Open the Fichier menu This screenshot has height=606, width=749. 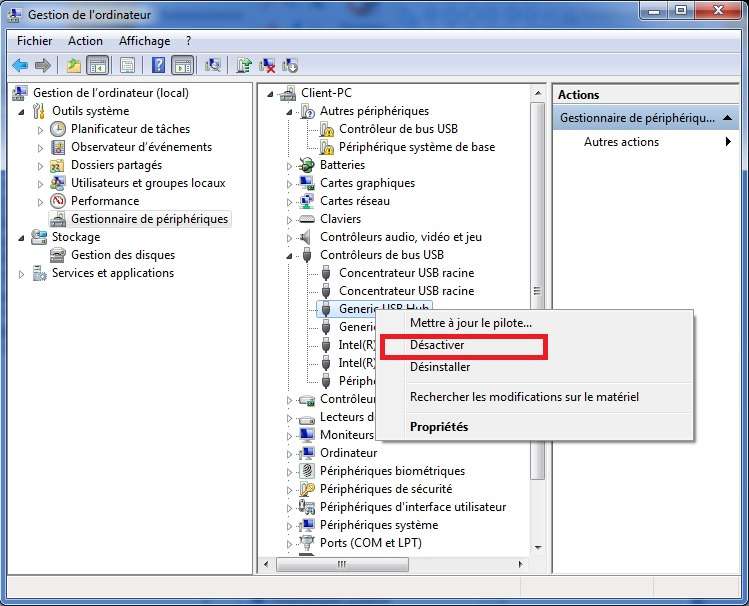coord(34,41)
